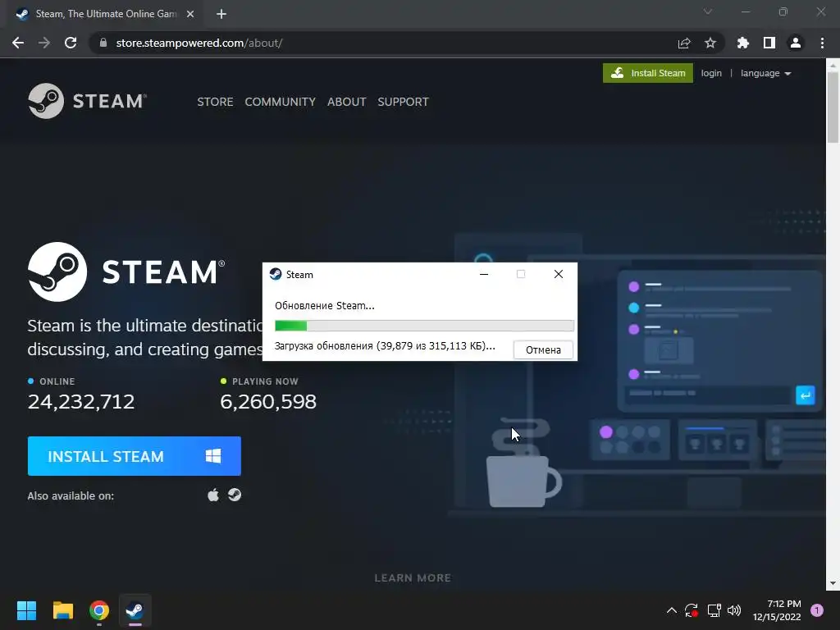The height and width of the screenshot is (630, 840).
Task: Click the share page icon in address bar
Action: click(x=684, y=43)
